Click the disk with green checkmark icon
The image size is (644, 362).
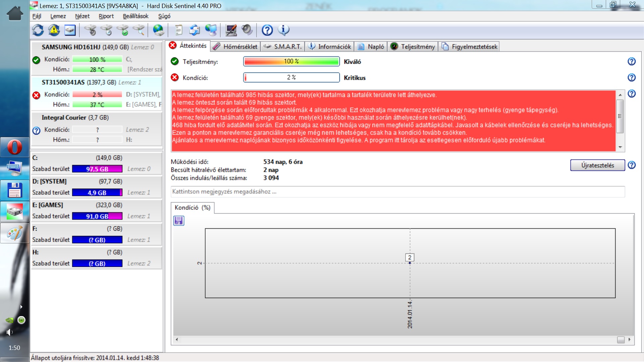(x=123, y=30)
